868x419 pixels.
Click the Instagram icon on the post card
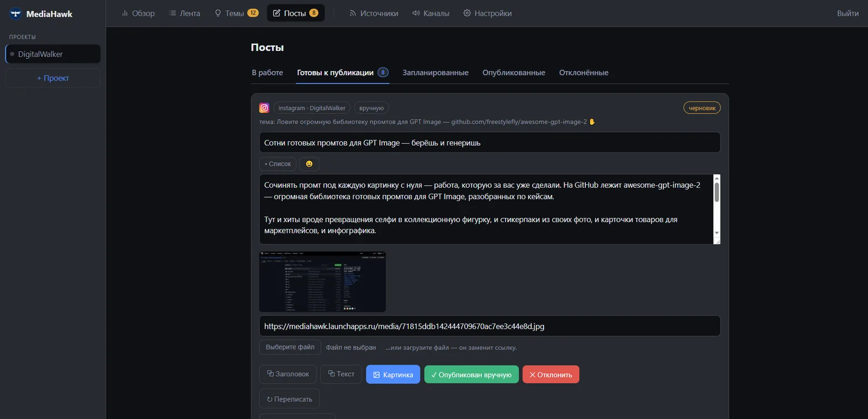tap(264, 108)
